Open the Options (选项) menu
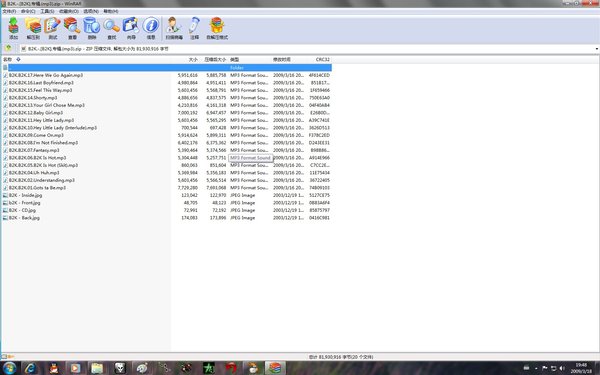Viewport: 600px width, 375px height. pos(91,11)
